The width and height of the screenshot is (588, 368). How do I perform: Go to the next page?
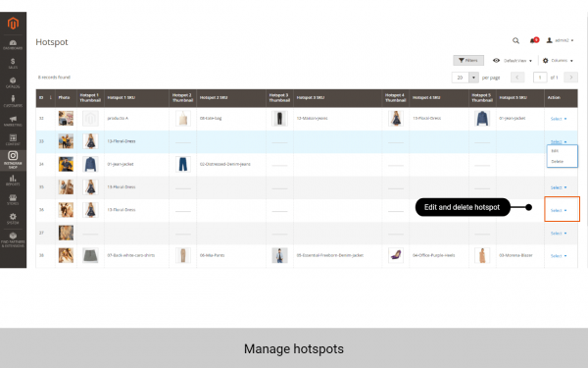pyautogui.click(x=570, y=78)
